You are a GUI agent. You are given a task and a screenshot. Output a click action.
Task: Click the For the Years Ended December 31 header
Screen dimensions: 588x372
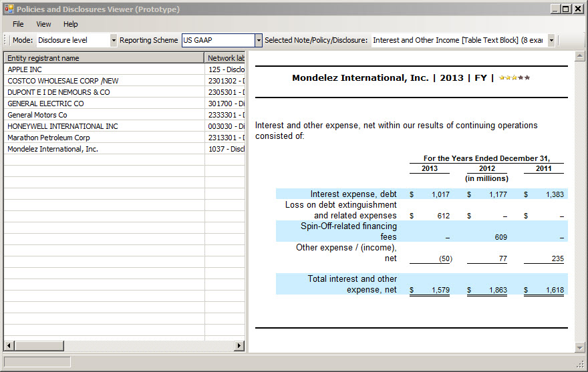(x=486, y=158)
